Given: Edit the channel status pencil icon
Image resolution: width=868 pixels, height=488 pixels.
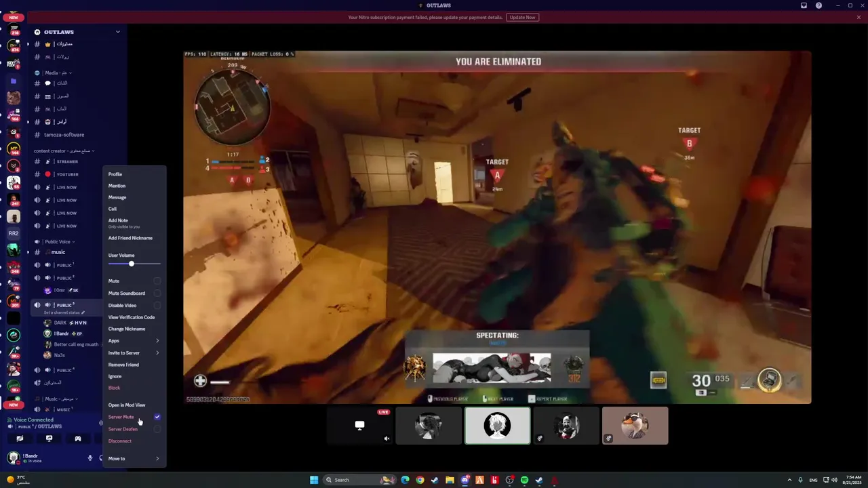Looking at the screenshot, I should click(83, 312).
